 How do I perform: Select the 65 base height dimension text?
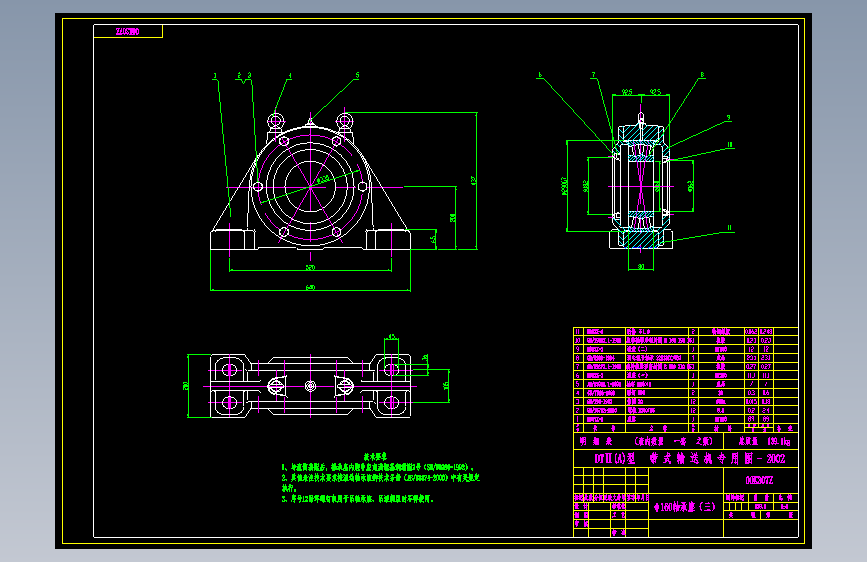(x=434, y=238)
